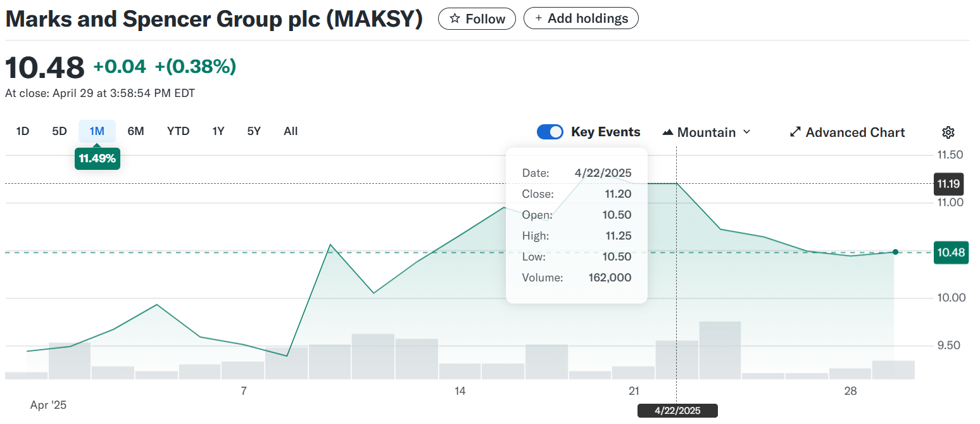Image resolution: width=980 pixels, height=424 pixels.
Task: Select the 5Y time range
Action: pos(254,131)
